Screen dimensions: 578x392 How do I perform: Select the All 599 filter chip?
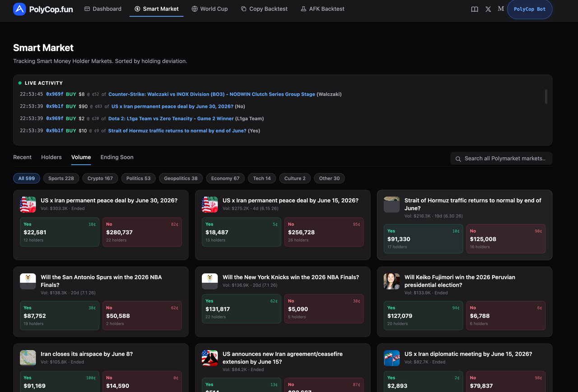pyautogui.click(x=27, y=178)
